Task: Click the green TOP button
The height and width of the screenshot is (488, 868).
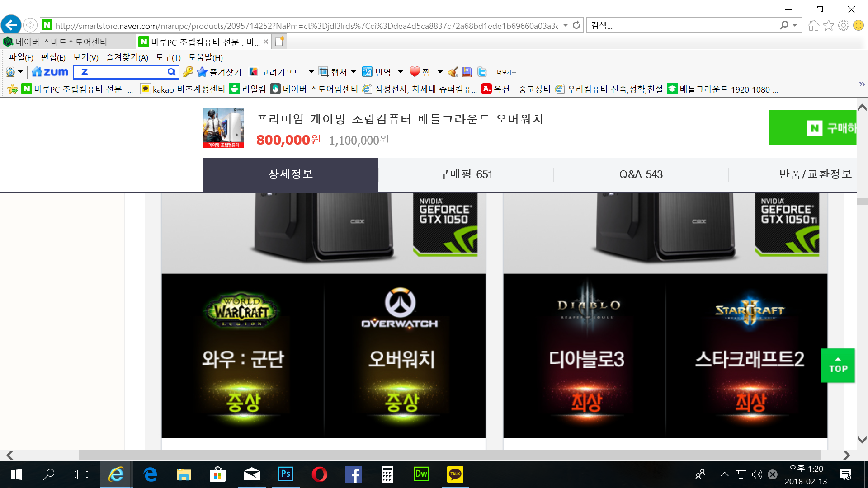Action: pos(838,366)
